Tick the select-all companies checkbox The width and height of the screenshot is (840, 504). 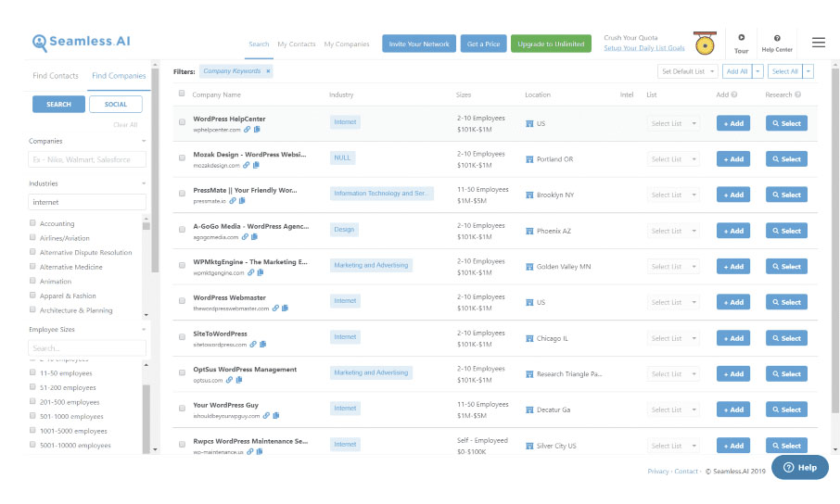tap(182, 94)
